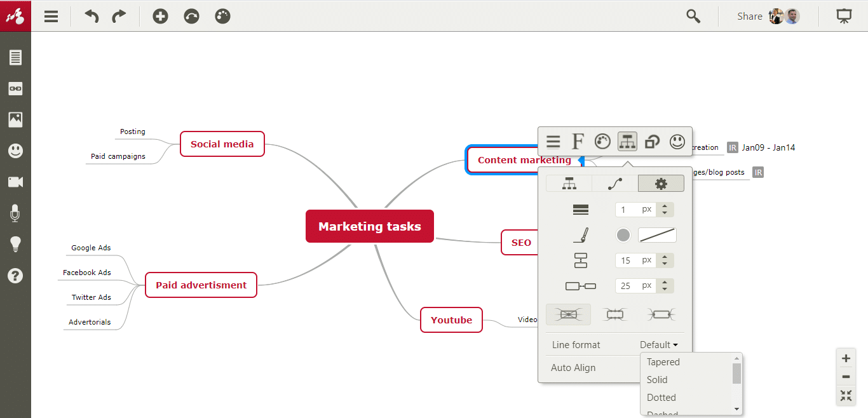Select the middle connection point style option

(614, 314)
